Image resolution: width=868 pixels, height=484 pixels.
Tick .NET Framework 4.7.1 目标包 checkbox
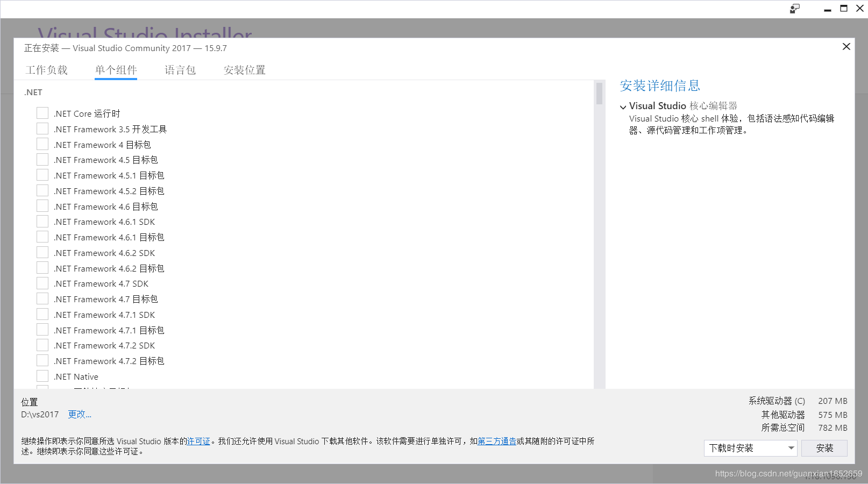42,330
